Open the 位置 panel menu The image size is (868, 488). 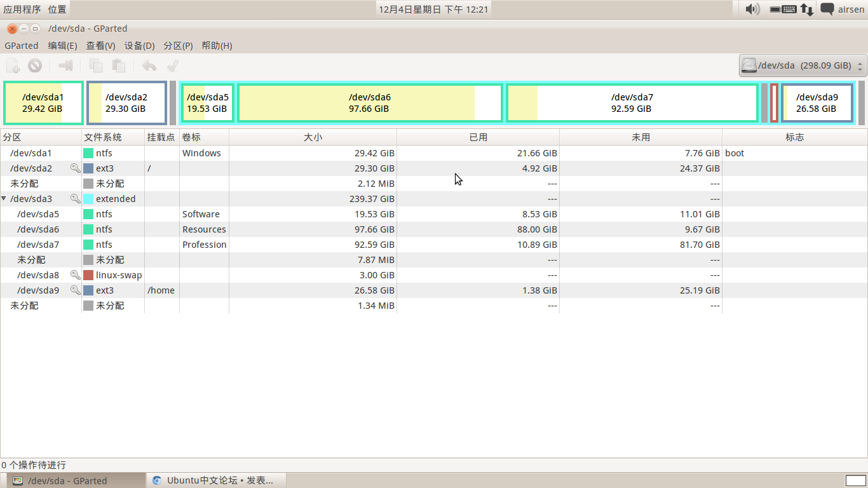click(57, 9)
